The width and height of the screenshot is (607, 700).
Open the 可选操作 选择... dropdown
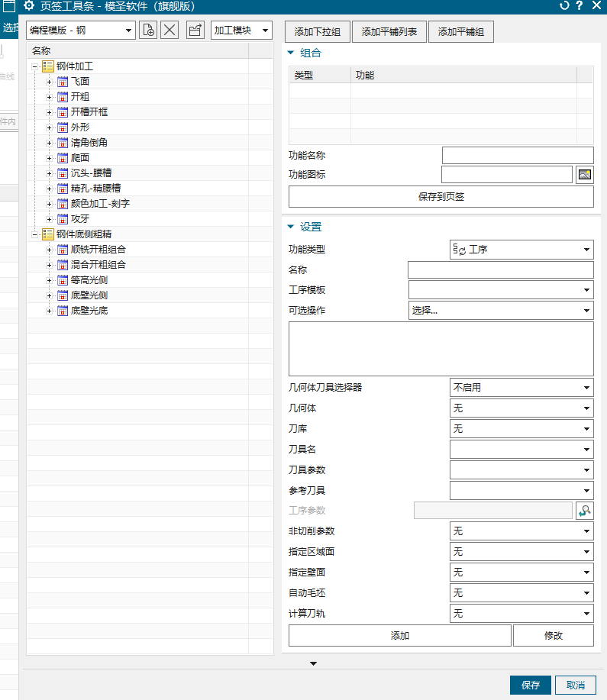(x=501, y=310)
